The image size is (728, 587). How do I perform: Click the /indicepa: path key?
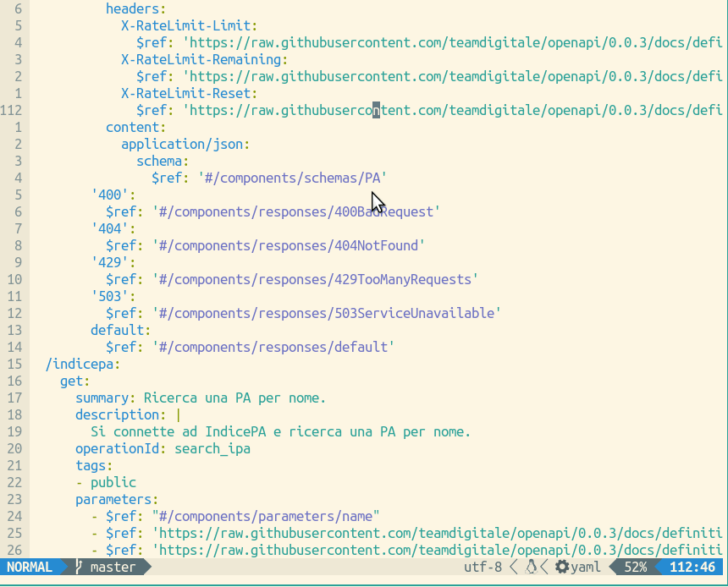click(x=83, y=365)
